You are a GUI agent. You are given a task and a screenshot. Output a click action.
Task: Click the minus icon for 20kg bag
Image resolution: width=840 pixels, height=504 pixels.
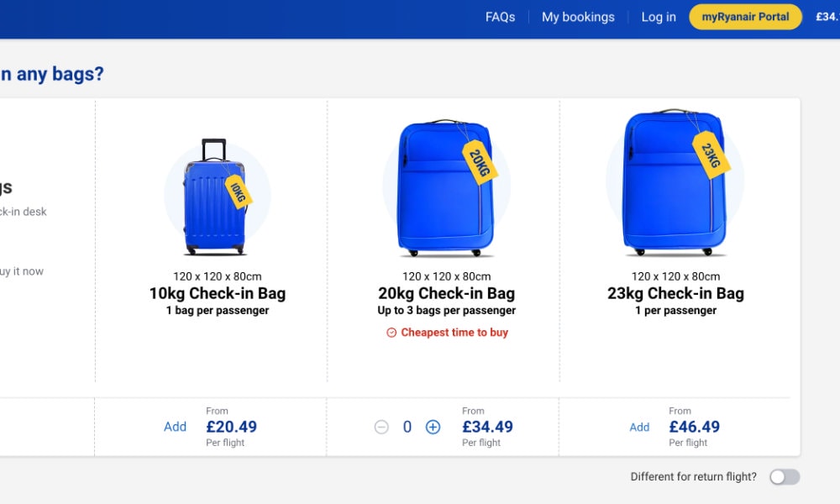(381, 427)
